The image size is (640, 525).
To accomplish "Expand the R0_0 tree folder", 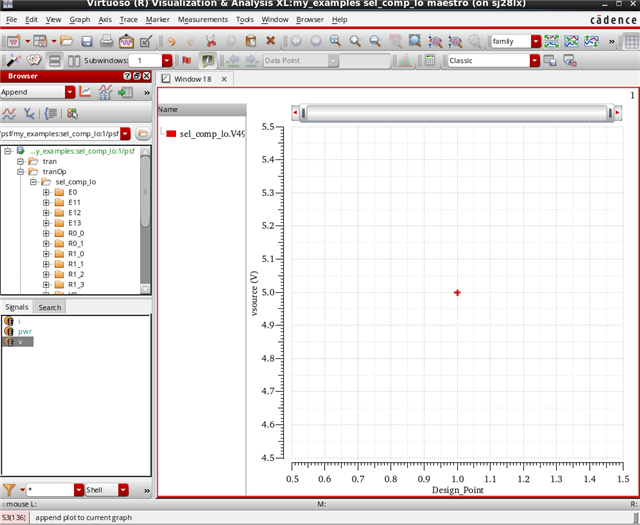I will tap(46, 233).
